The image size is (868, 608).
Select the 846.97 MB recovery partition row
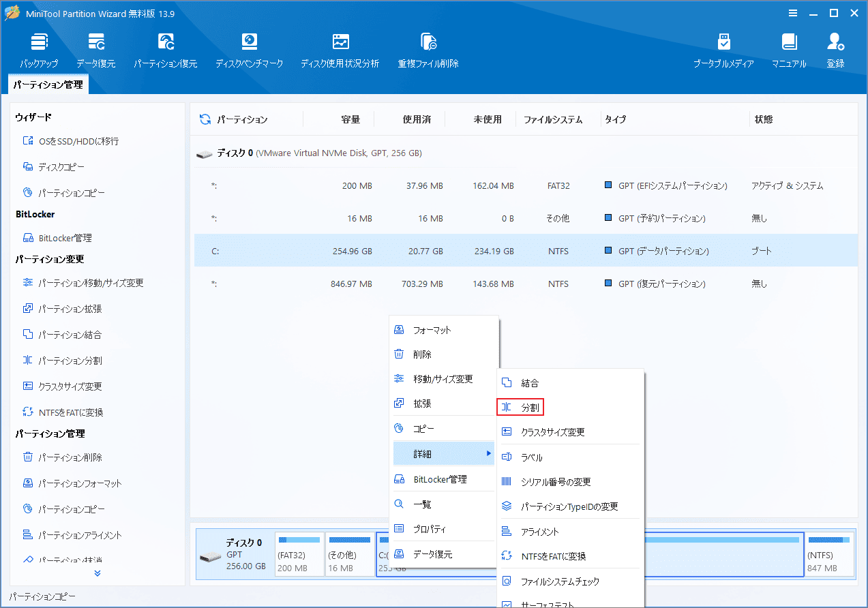[x=526, y=284]
